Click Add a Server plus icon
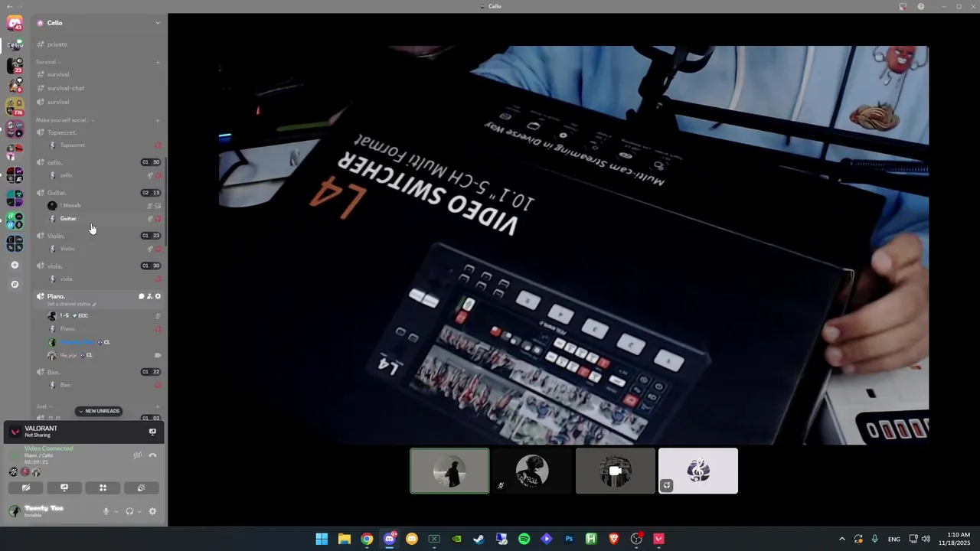980x551 pixels. tap(15, 265)
